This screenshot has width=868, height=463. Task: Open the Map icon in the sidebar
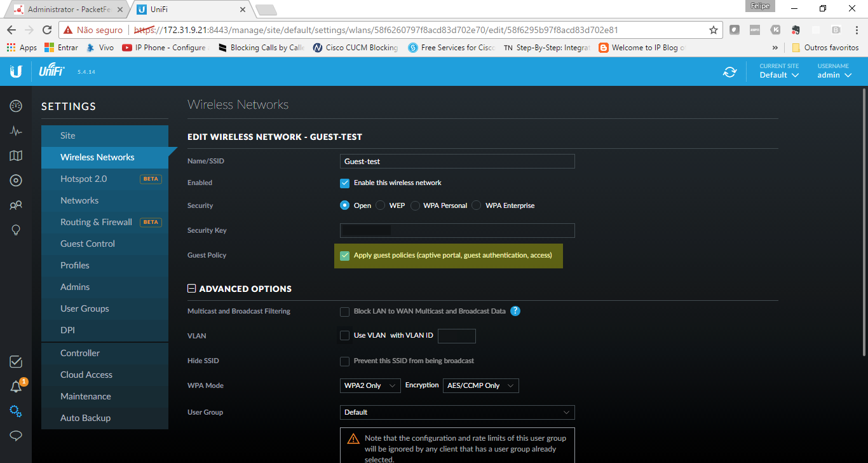16,156
